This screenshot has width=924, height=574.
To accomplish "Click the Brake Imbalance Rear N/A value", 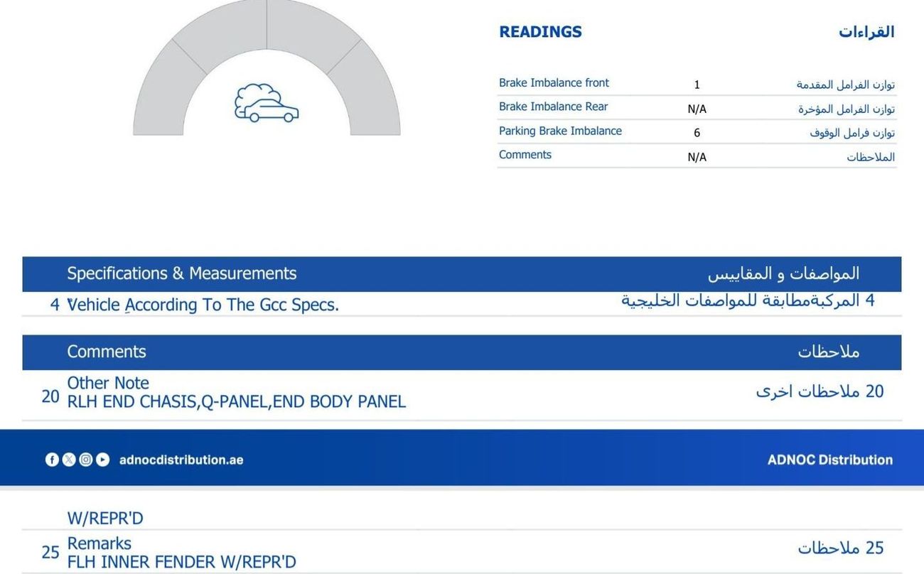I will click(x=697, y=109).
